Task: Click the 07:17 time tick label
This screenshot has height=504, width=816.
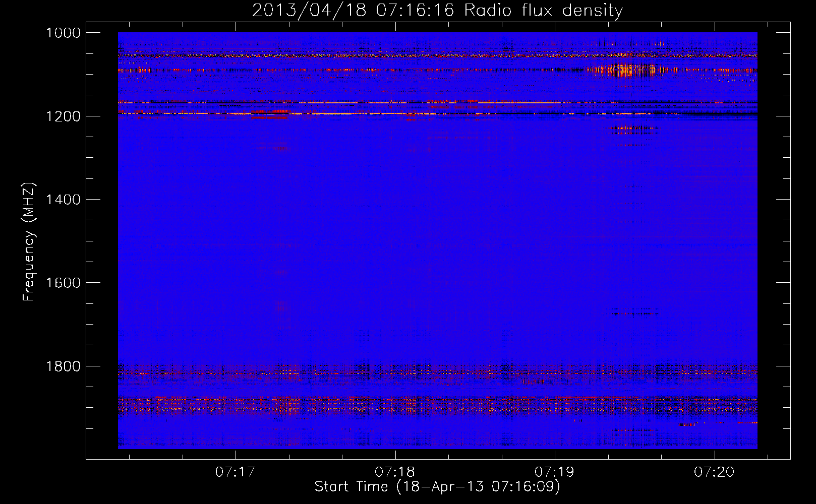Action: 236,472
